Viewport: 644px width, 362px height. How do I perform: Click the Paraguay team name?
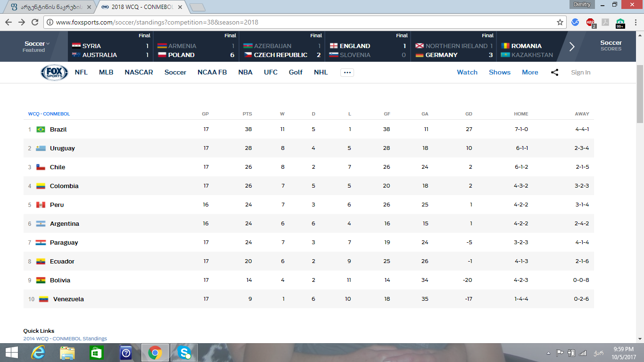tap(64, 242)
